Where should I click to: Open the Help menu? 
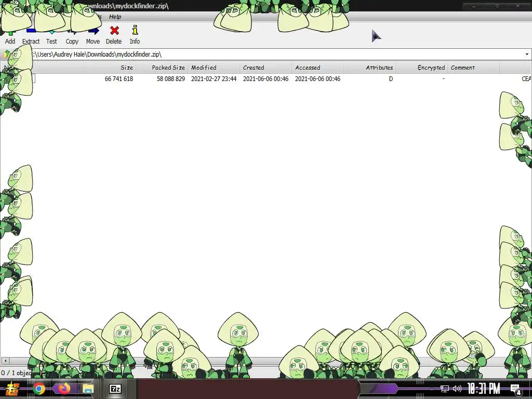[115, 17]
